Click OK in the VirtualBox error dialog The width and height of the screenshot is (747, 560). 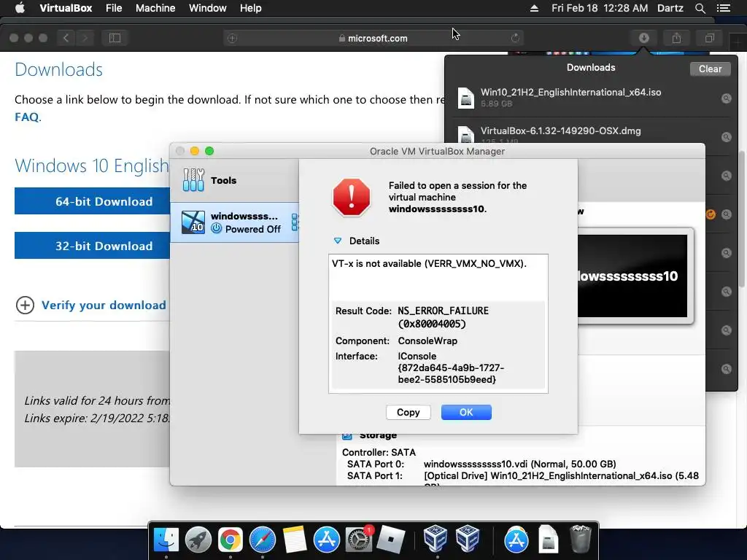[466, 413]
